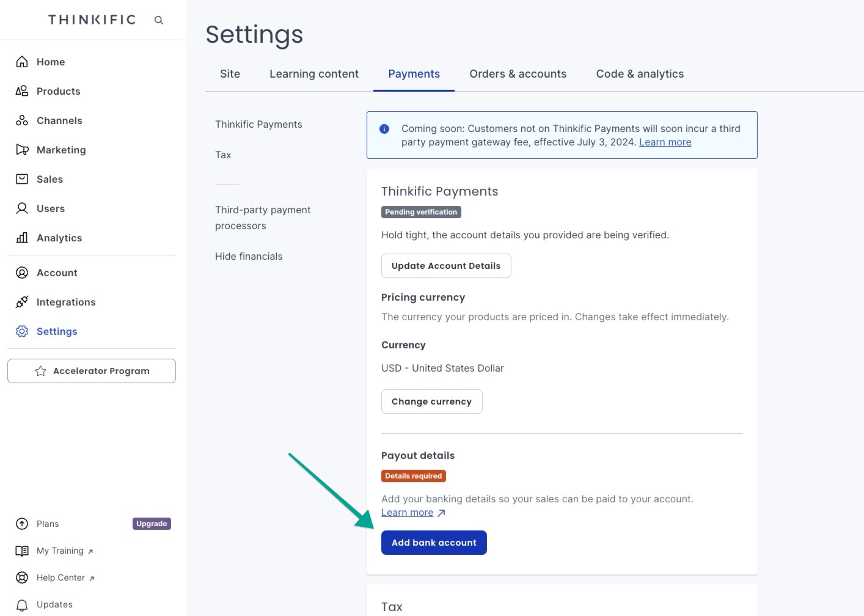Click the Products shapes icon
864x616 pixels.
(22, 91)
